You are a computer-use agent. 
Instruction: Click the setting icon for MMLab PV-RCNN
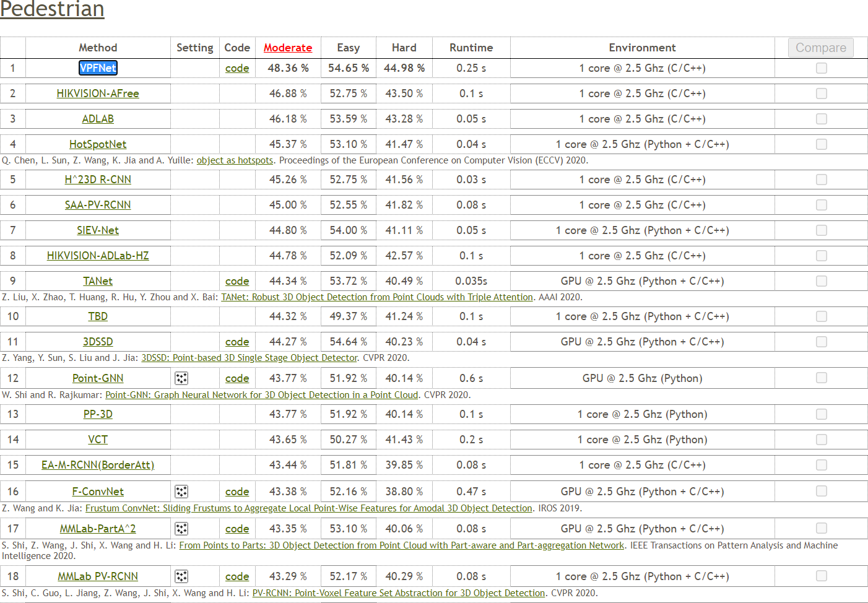(x=181, y=576)
